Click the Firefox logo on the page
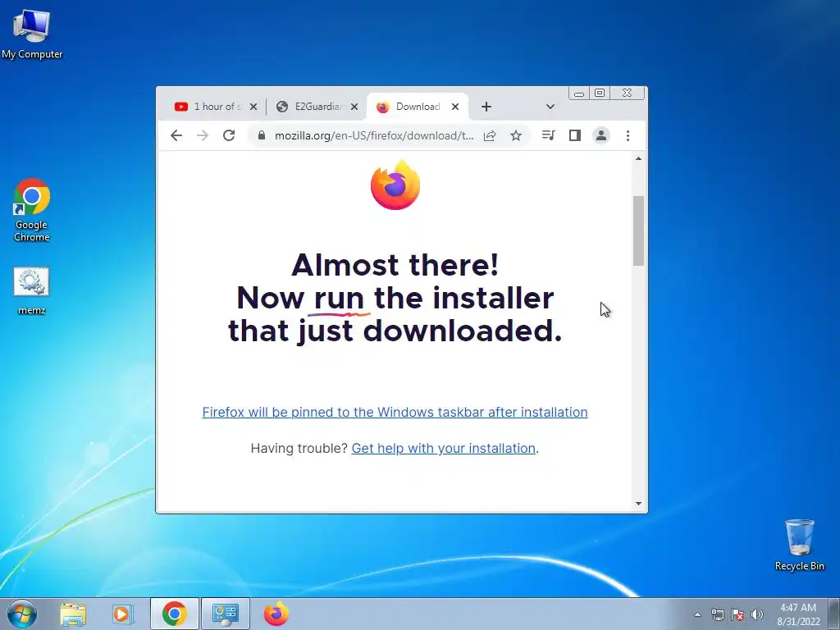 coord(395,185)
